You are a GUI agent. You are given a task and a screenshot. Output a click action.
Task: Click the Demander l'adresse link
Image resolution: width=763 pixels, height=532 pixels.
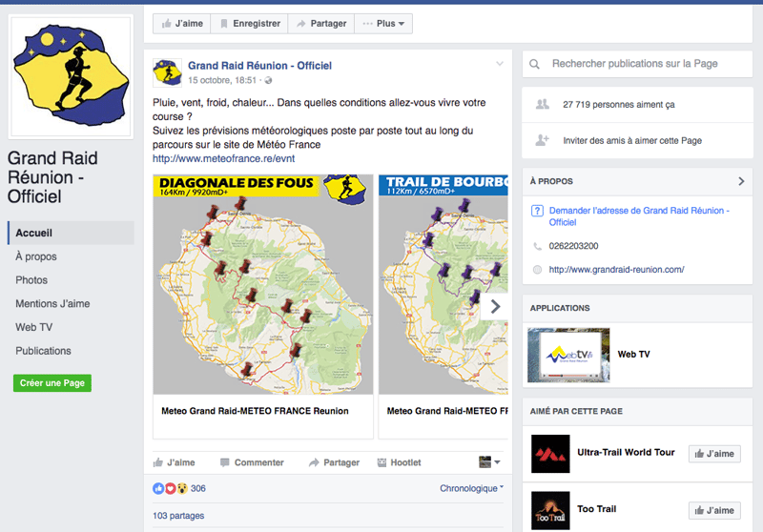click(639, 216)
